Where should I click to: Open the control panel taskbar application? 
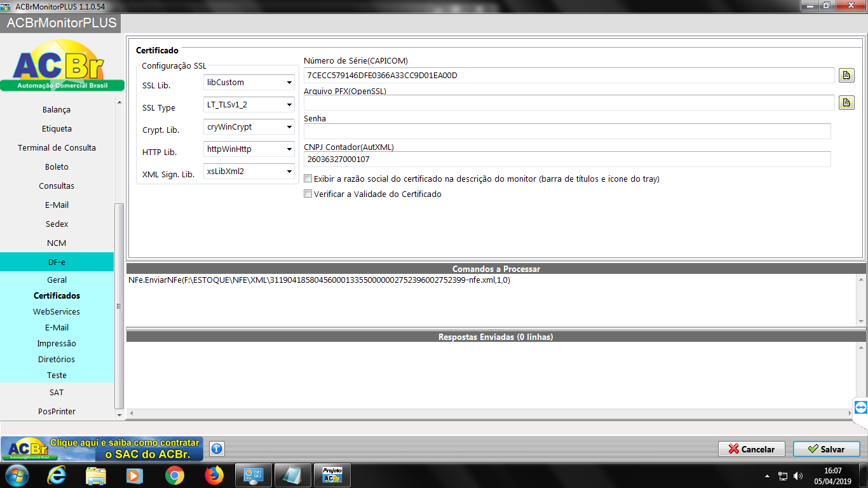[254, 475]
